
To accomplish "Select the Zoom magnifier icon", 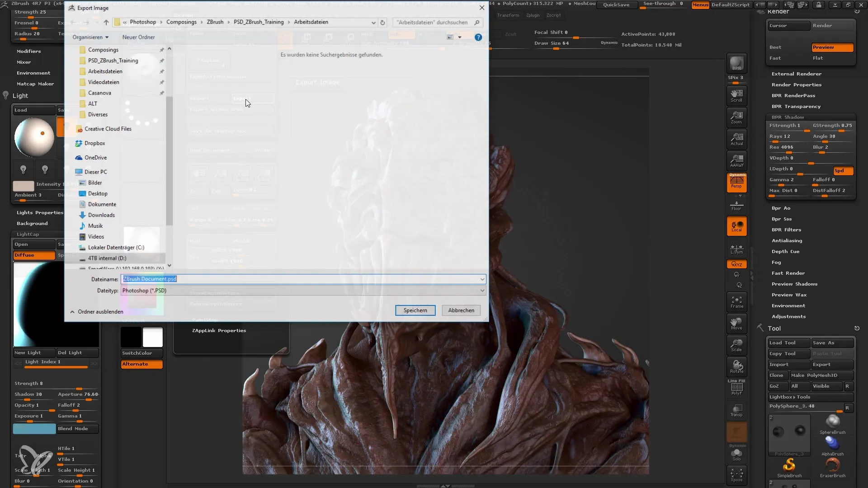I will (x=736, y=117).
